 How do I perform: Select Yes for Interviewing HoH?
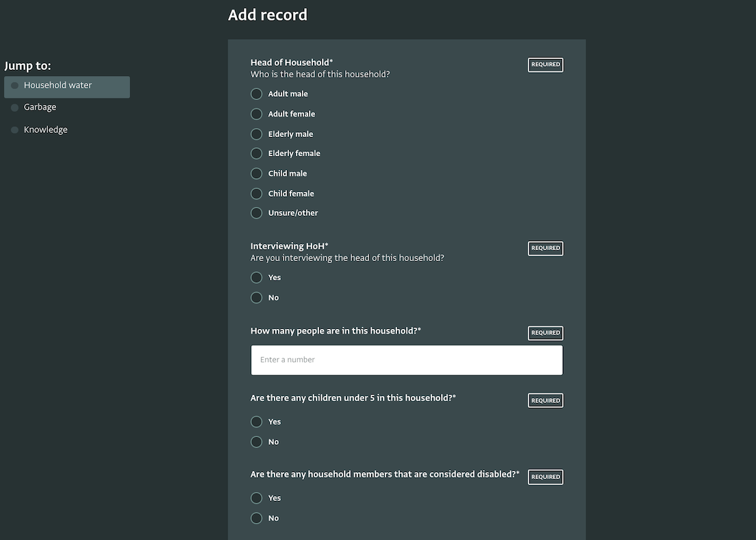[x=257, y=278]
